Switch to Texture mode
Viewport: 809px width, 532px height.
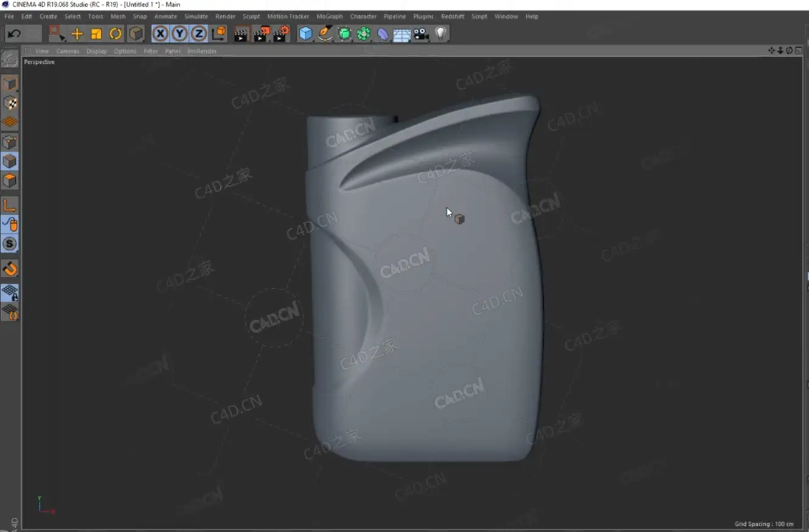(x=9, y=103)
